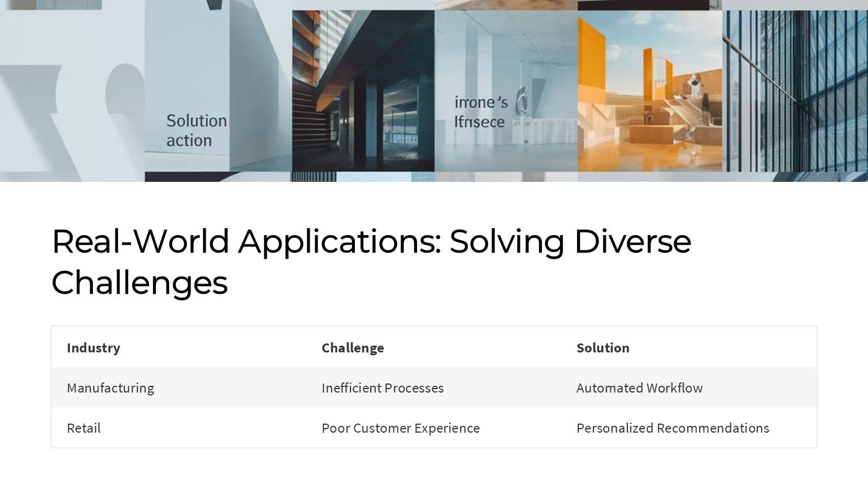Select the Poor Customer Experience cell
The width and height of the screenshot is (868, 488).
pyautogui.click(x=400, y=428)
